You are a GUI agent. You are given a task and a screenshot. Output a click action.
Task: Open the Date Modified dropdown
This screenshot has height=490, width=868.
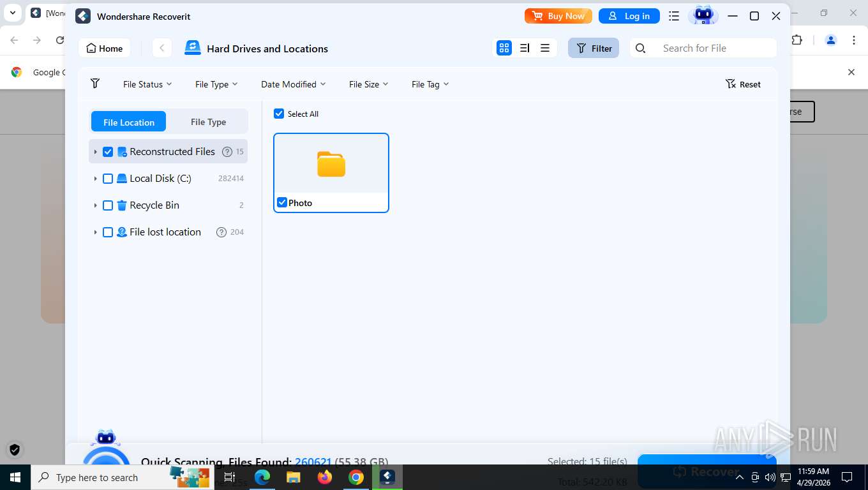(x=293, y=84)
